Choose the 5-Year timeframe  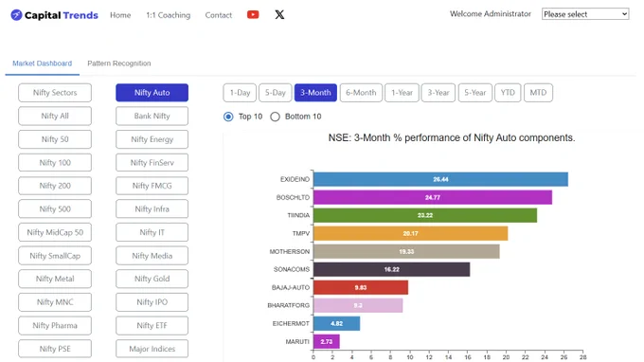pos(475,93)
